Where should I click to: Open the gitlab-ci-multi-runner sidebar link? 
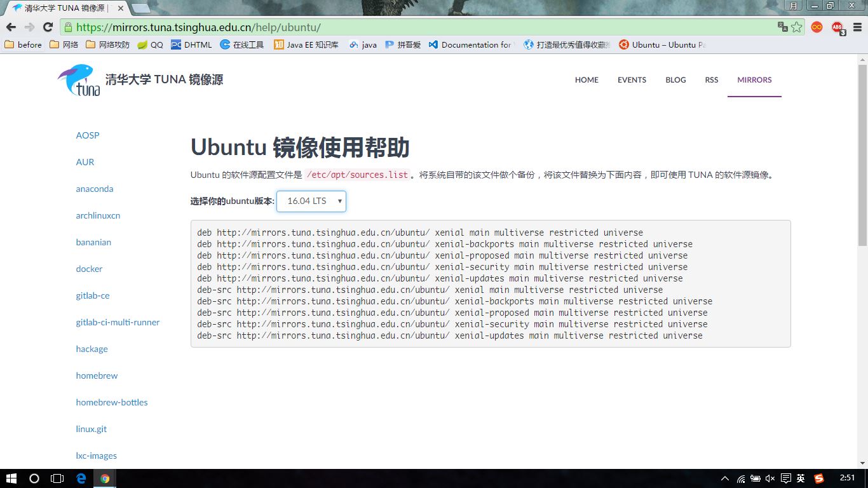pyautogui.click(x=118, y=322)
